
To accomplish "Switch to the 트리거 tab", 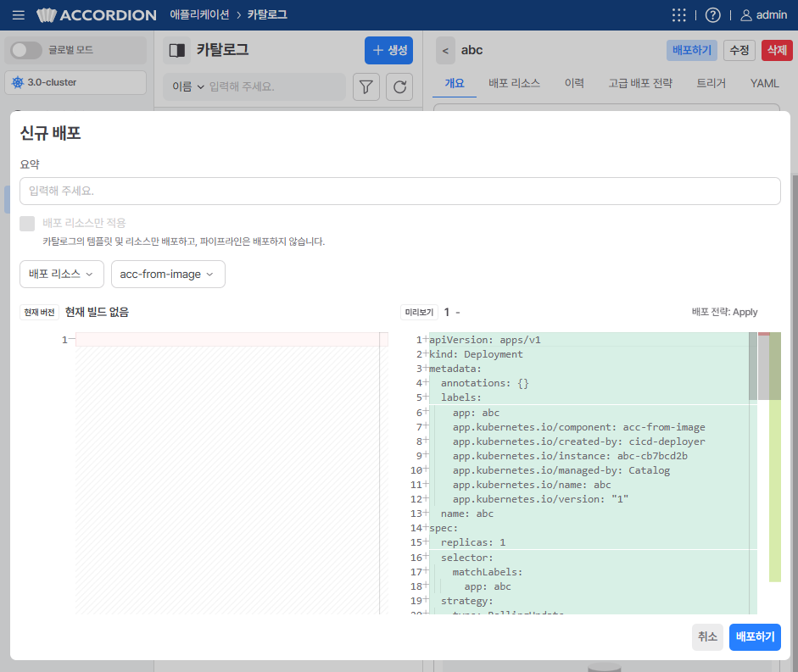I will 711,83.
